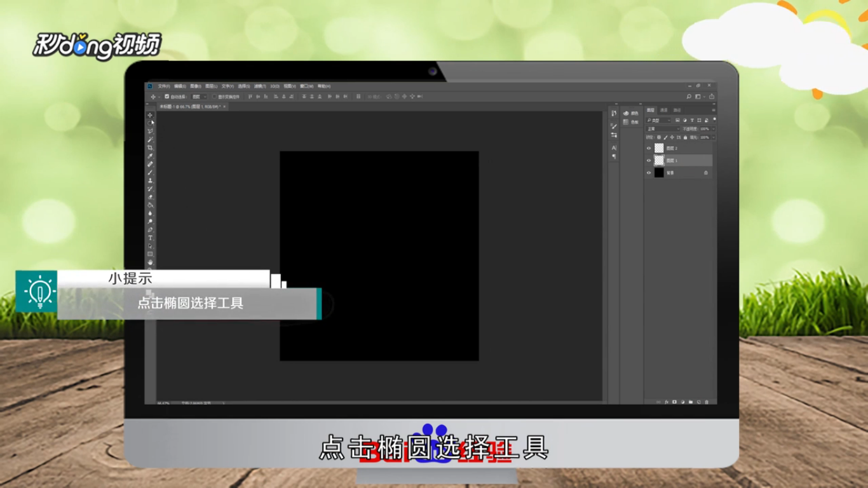Hide the 背景 layer with eye icon
The height and width of the screenshot is (488, 868).
(x=649, y=173)
